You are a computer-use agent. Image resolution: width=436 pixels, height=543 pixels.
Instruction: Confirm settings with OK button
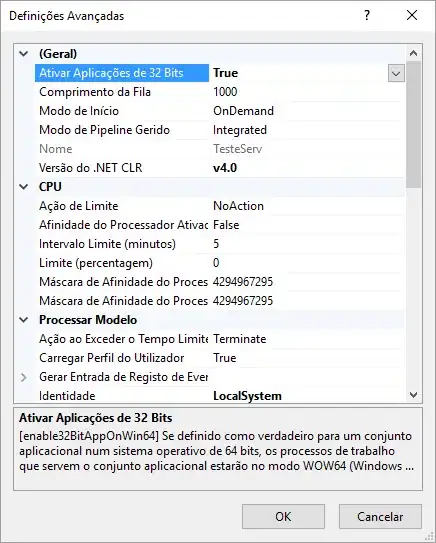(x=283, y=516)
